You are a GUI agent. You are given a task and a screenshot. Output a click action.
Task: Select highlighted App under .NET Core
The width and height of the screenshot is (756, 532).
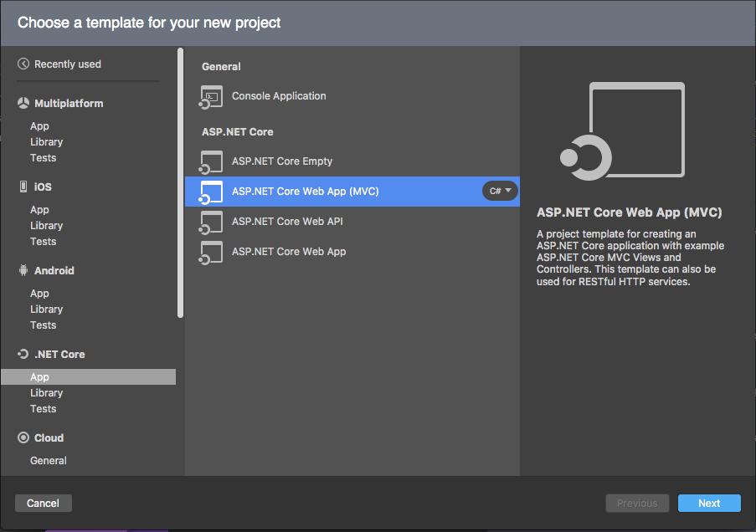[88, 376]
